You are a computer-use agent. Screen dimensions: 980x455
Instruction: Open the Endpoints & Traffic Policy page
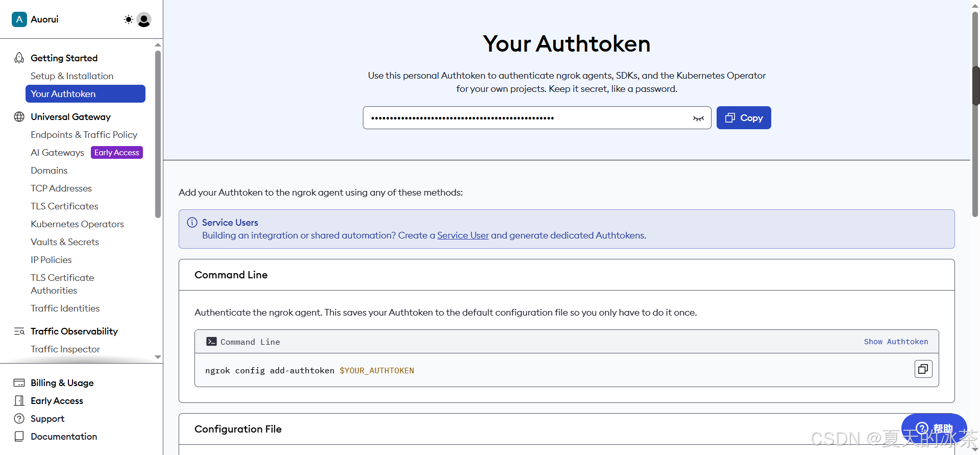pyautogui.click(x=84, y=135)
